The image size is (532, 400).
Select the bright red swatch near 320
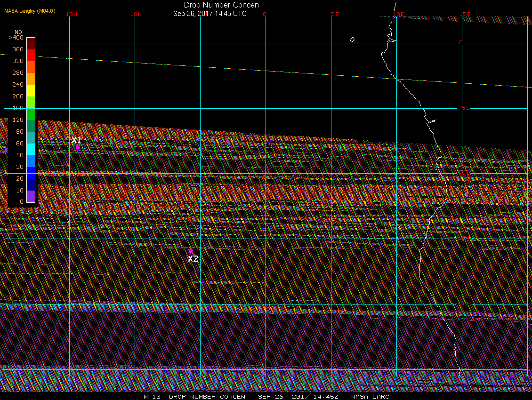tap(31, 55)
